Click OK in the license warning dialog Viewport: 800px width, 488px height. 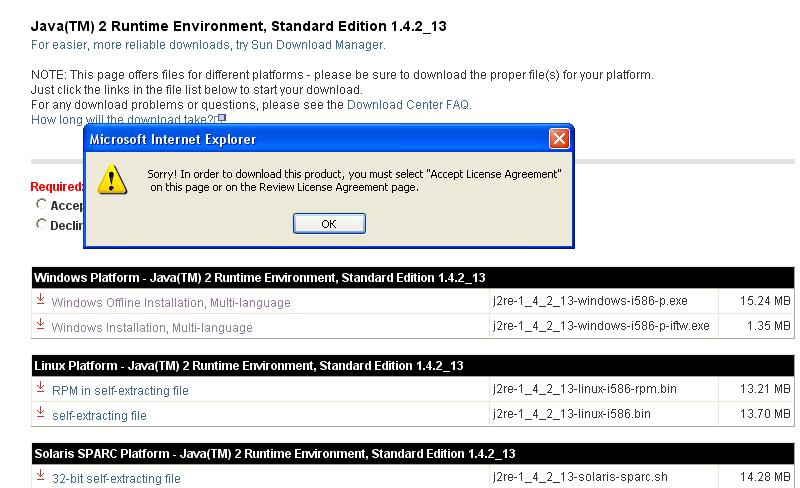(x=328, y=223)
